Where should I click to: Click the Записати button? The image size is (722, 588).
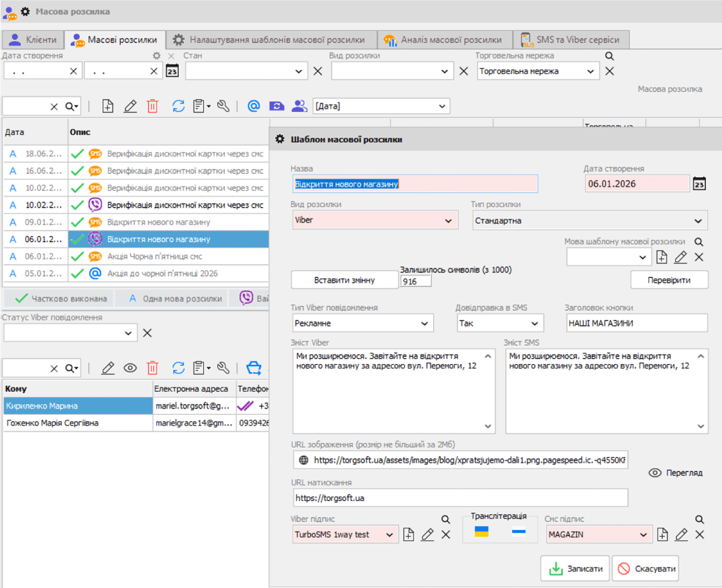coord(575,568)
